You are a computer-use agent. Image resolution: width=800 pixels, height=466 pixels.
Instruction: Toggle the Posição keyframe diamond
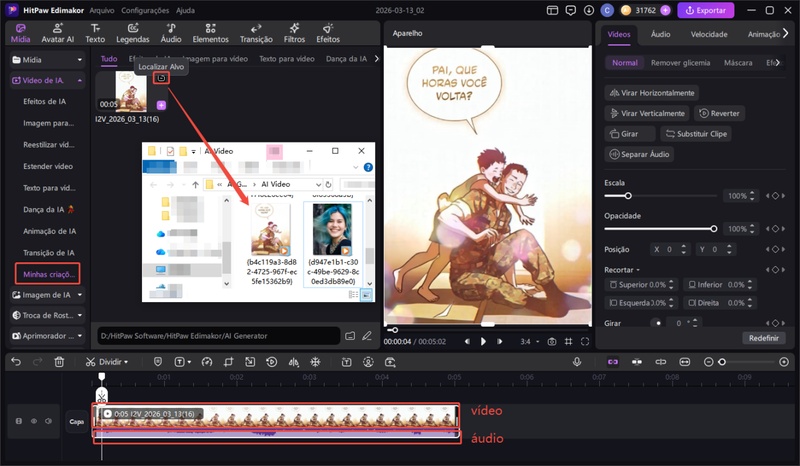[775, 249]
